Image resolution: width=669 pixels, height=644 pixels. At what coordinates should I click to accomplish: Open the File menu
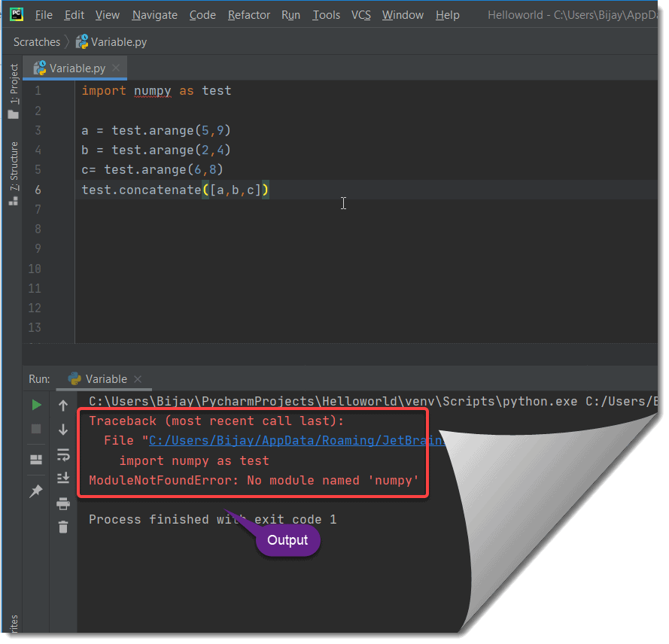click(44, 15)
